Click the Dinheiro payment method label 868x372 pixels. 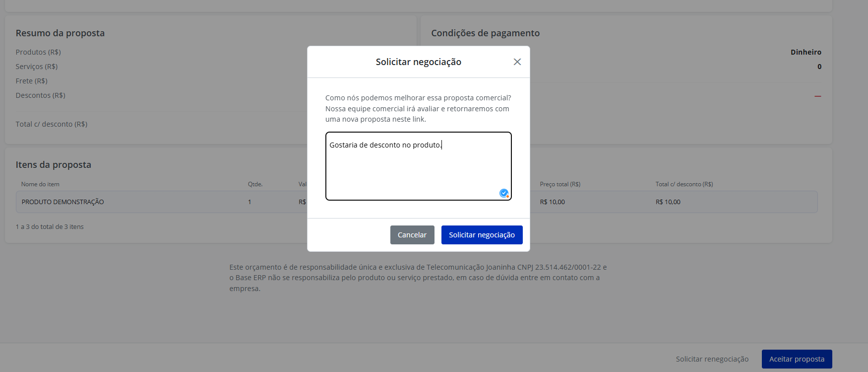[x=806, y=52]
